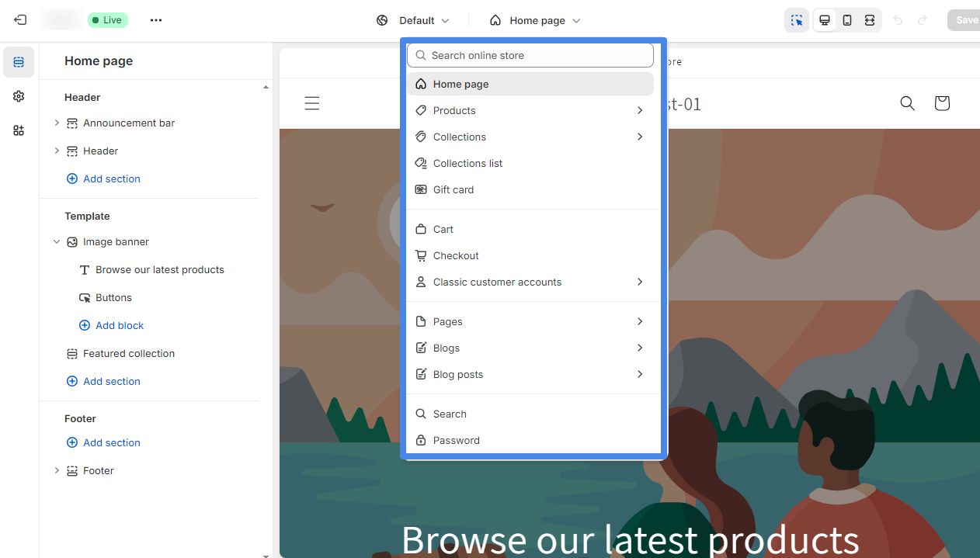
Task: Open the three-dot more actions menu
Action: tap(156, 20)
